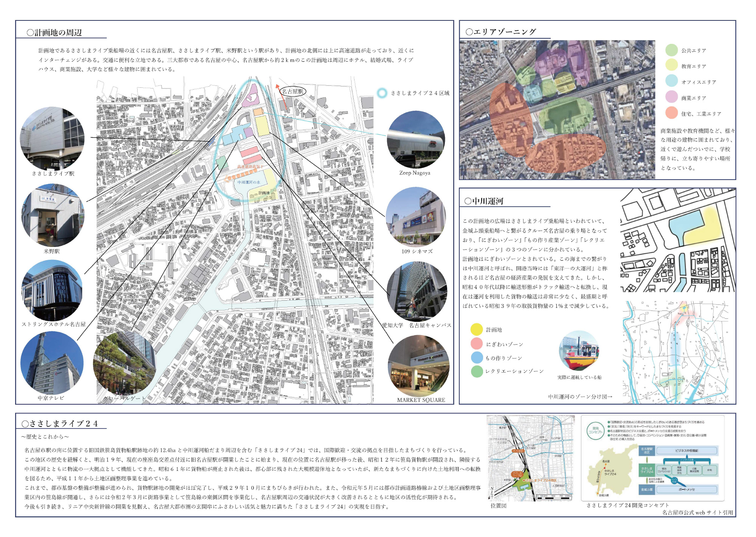The height and width of the screenshot is (537, 756).
Task: Open the 109 シネマズ circular image
Action: (416, 217)
